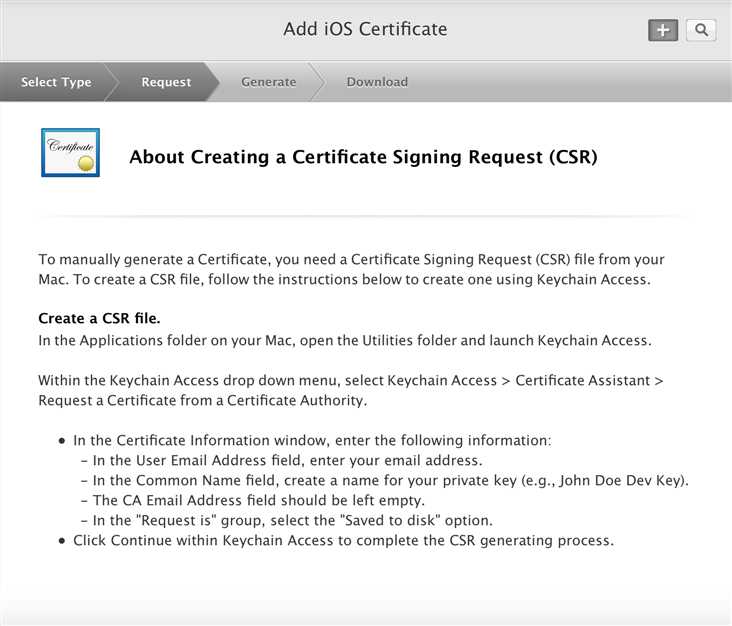This screenshot has width=732, height=626.
Task: Click the Add iOS Certificate title
Action: click(x=365, y=29)
